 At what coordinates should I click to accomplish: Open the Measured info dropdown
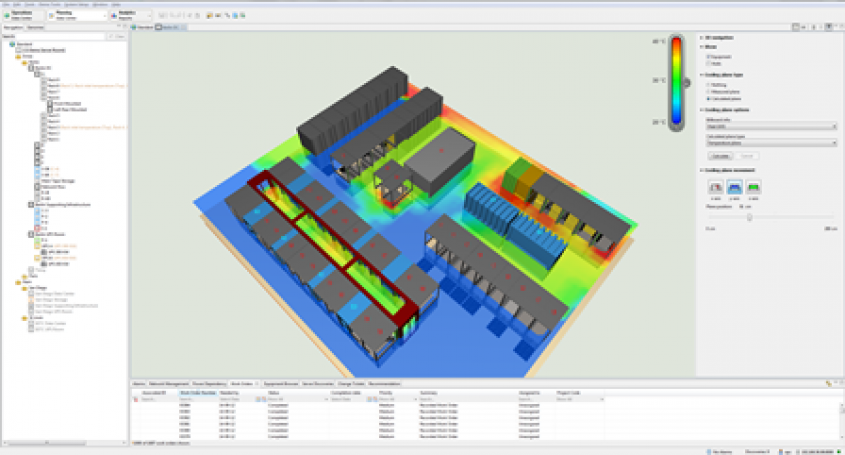[x=771, y=127]
